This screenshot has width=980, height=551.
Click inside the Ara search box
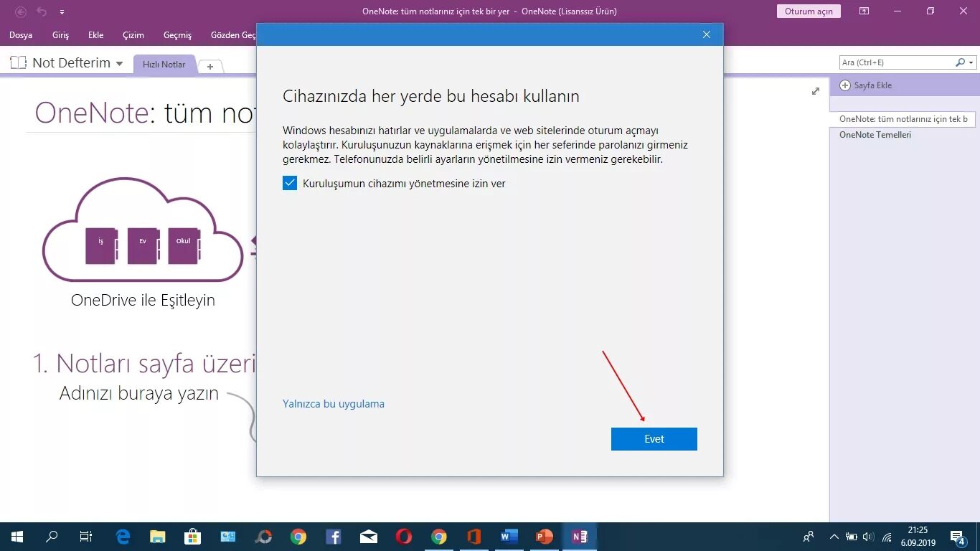[x=896, y=62]
